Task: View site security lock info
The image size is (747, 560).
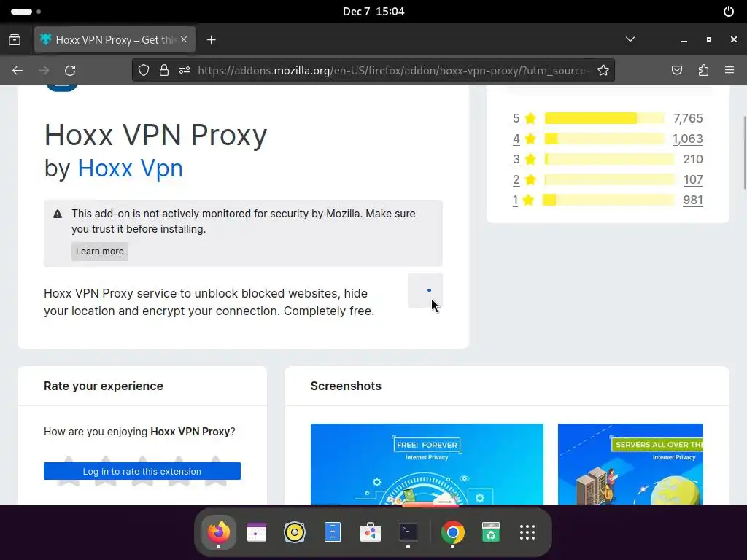Action: click(164, 71)
